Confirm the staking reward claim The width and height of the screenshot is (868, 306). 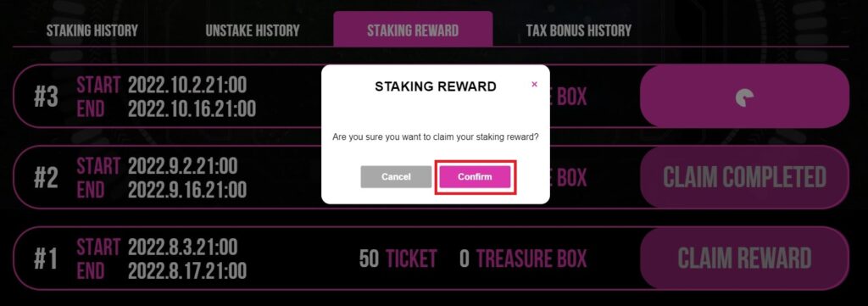pos(475,177)
